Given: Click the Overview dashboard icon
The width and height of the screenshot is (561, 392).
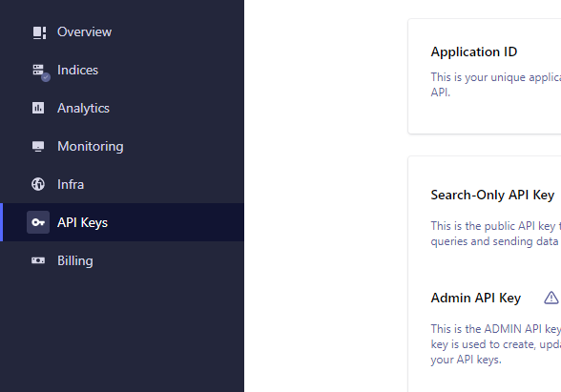Looking at the screenshot, I should pos(39,32).
